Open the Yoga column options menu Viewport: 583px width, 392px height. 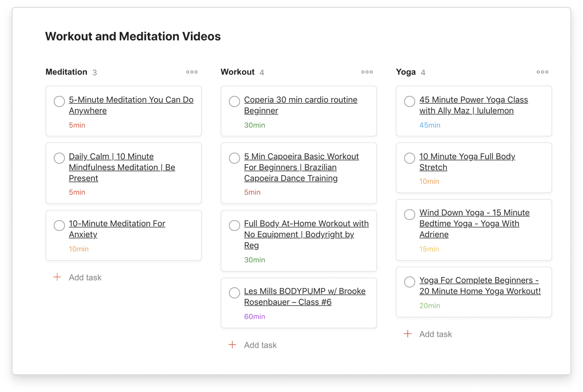coord(542,72)
